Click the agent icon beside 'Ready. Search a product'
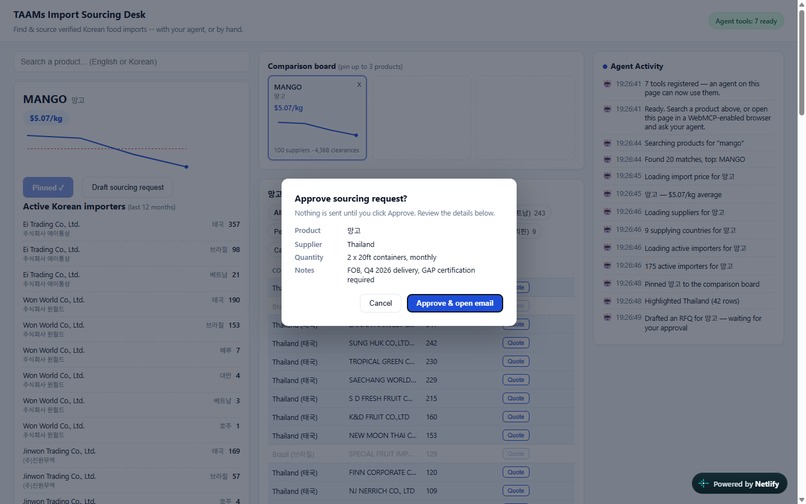This screenshot has height=504, width=806. click(x=607, y=109)
